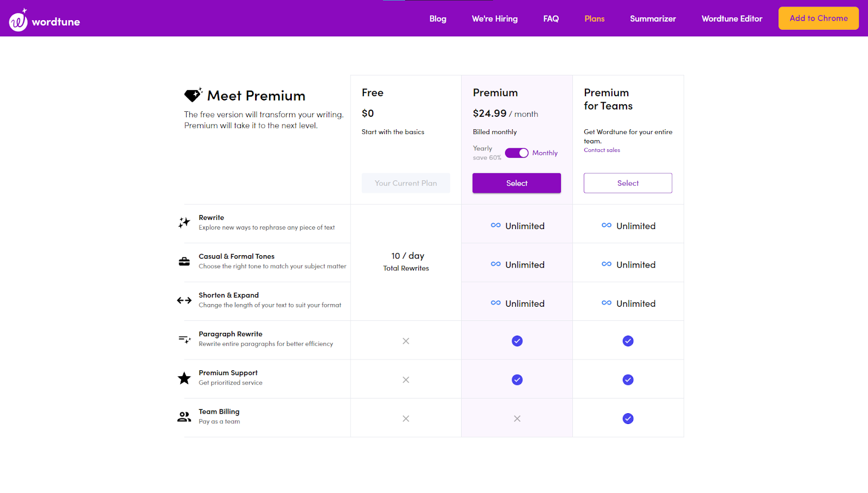The image size is (868, 493).
Task: Open the FAQ menu item
Action: click(x=551, y=18)
